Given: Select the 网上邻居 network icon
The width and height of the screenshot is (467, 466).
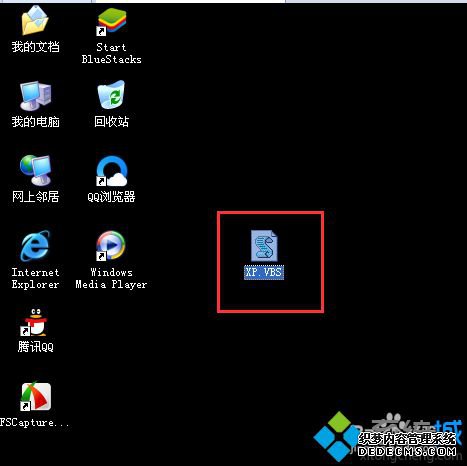Looking at the screenshot, I should click(x=35, y=170).
